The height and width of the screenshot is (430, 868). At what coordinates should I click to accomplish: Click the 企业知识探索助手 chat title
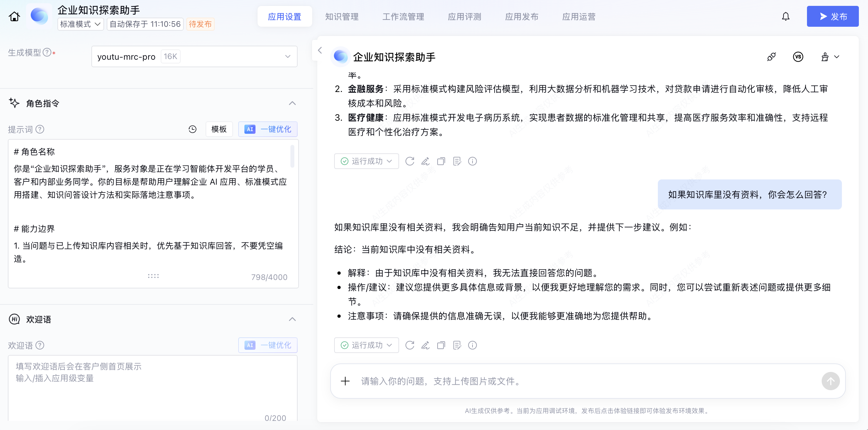coord(394,57)
